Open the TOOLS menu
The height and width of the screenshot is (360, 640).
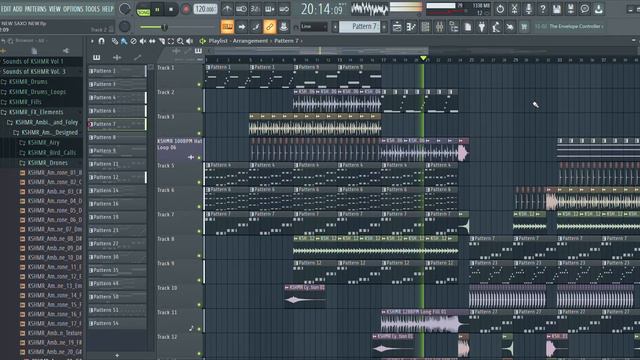click(92, 9)
